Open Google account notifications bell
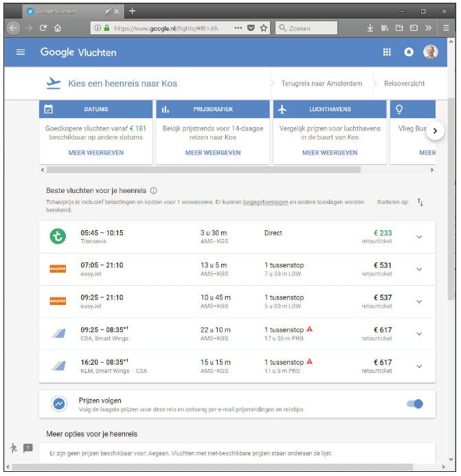The width and height of the screenshot is (461, 476). (x=409, y=52)
